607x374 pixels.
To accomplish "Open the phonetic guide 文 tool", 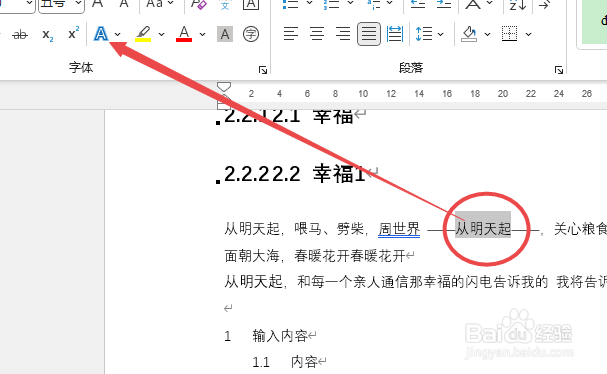I will tap(225, 4).
